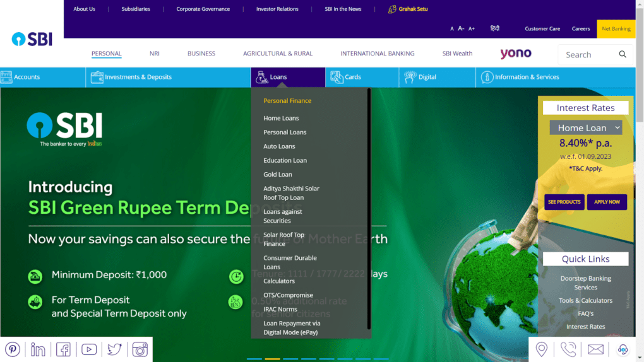Select the SBI Wealth tab
The width and height of the screenshot is (644, 362).
point(457,54)
